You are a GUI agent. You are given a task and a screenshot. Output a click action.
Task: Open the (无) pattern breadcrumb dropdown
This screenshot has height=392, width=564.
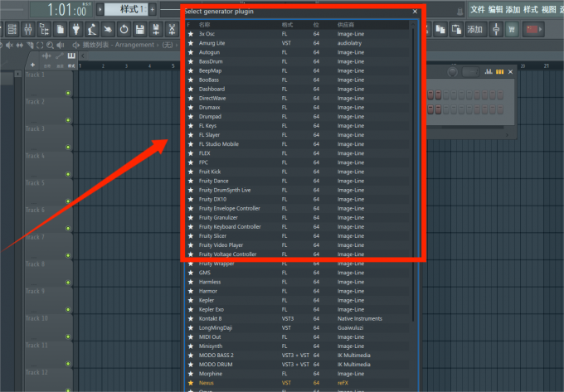168,45
